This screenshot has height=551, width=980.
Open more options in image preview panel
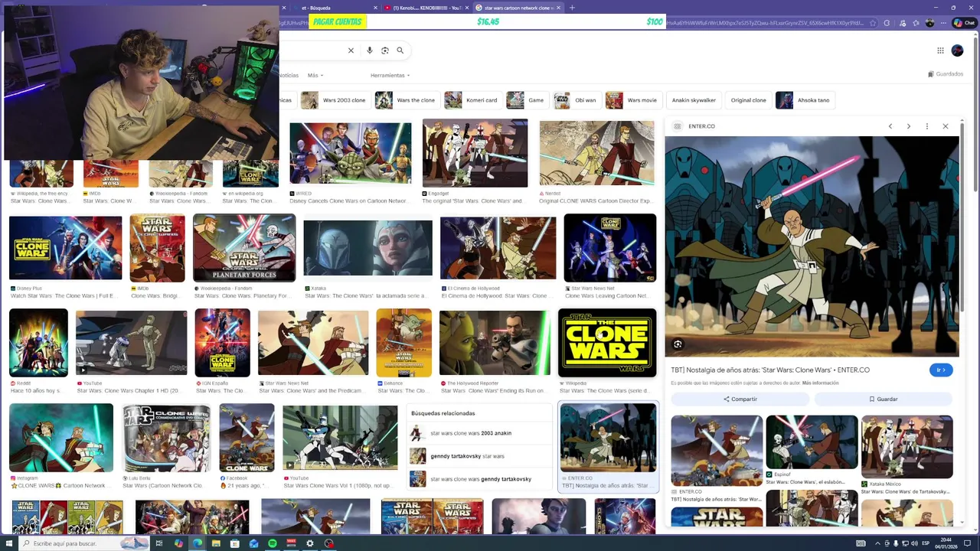click(927, 126)
